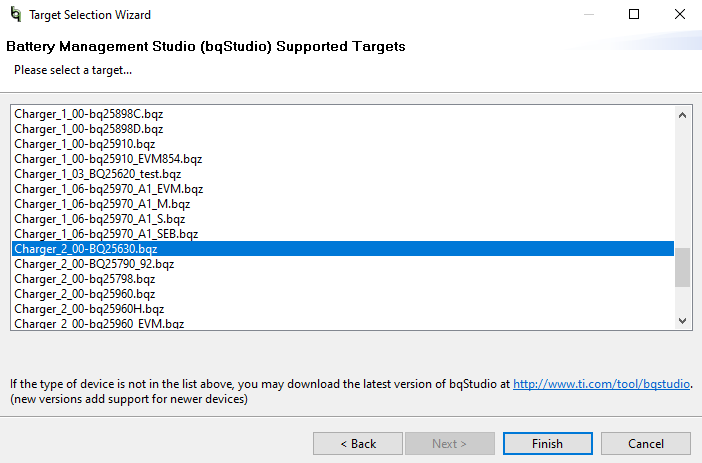Select Charger_1_06-bq25970_A1_M.bqz
The image size is (702, 463).
click(102, 204)
